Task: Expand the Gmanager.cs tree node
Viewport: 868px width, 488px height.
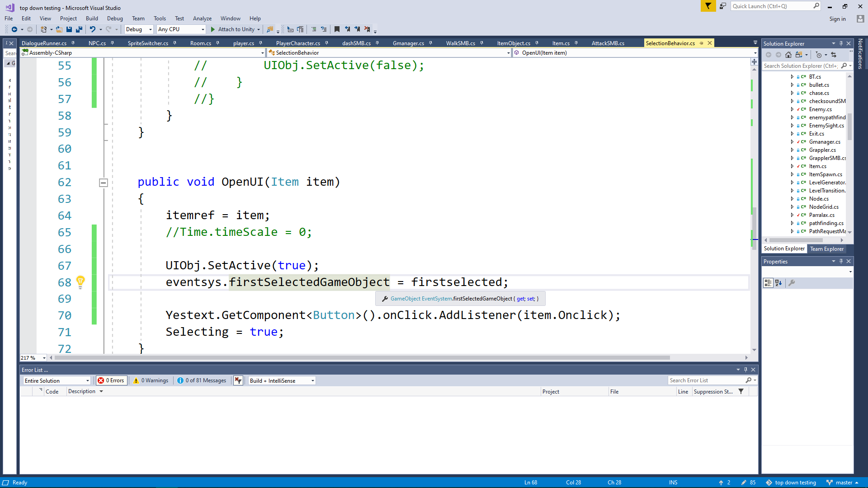Action: click(792, 142)
